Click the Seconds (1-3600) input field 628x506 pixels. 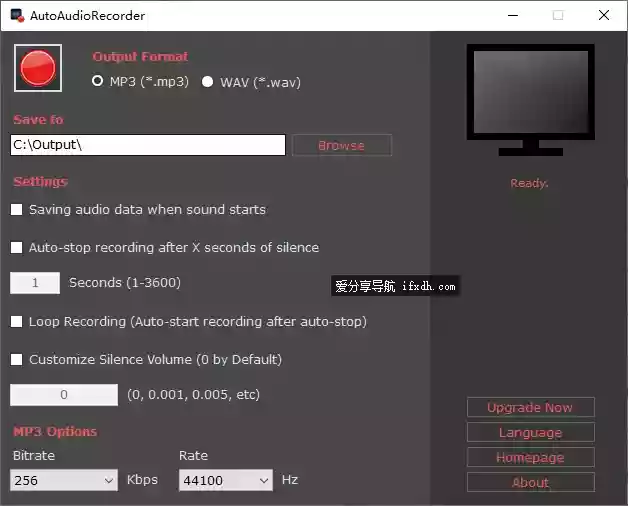click(x=35, y=283)
